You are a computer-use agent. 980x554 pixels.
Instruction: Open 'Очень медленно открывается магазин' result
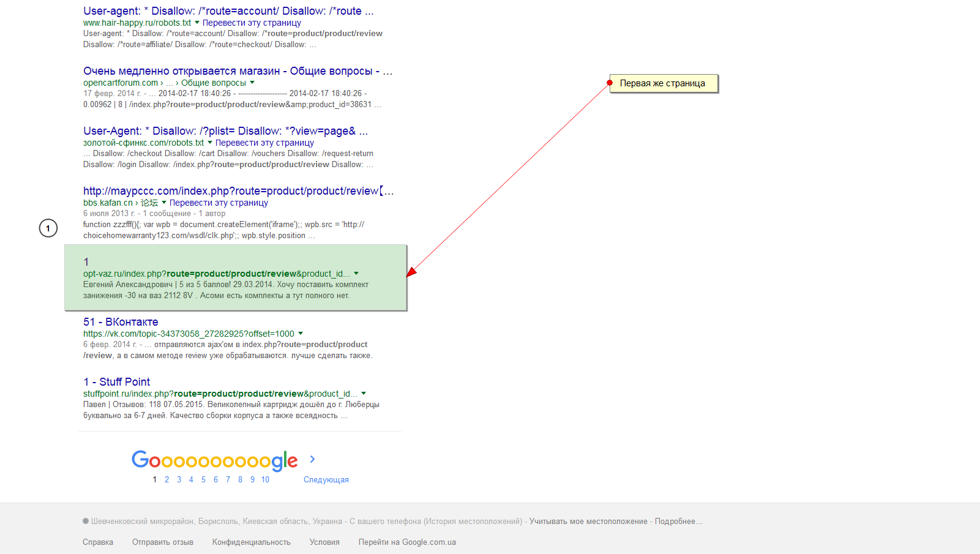pos(238,71)
